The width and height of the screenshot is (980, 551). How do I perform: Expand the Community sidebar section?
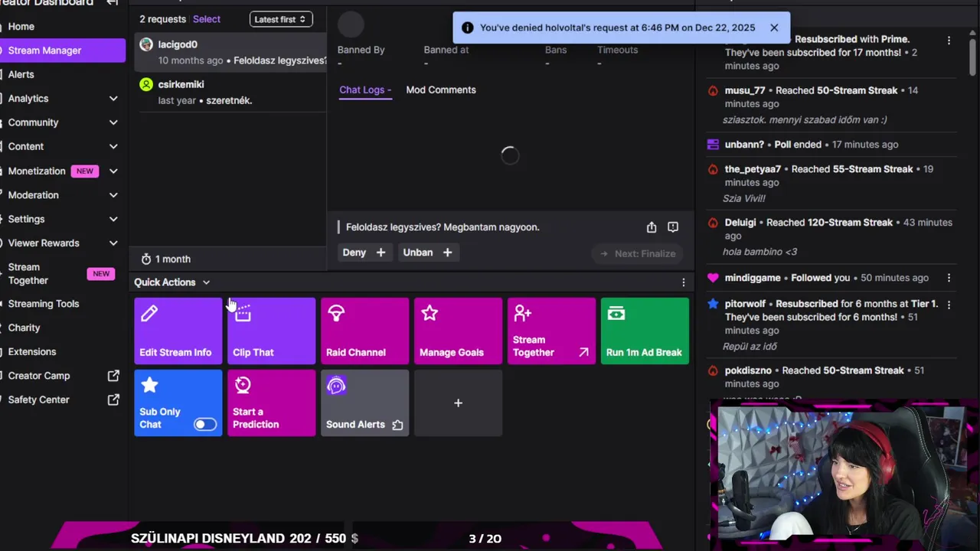tap(113, 122)
